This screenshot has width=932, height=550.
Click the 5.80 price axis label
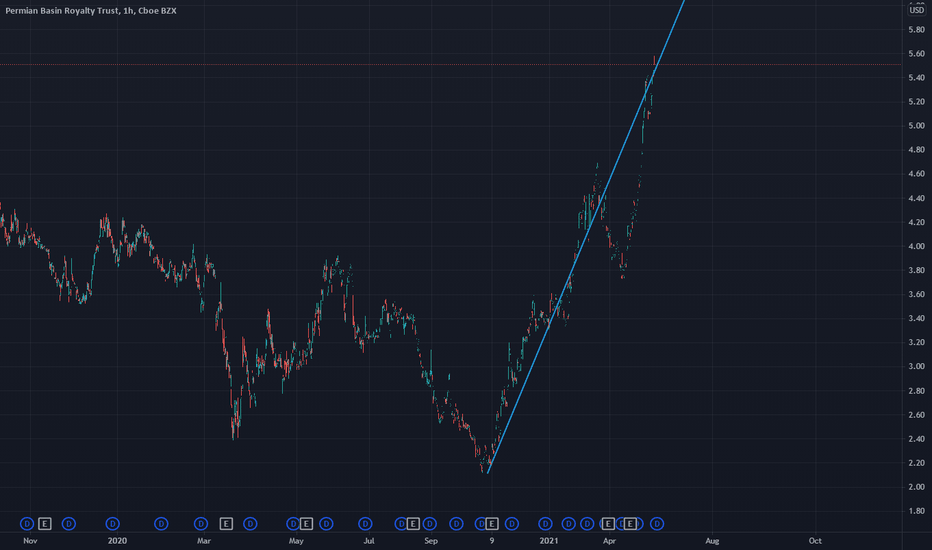[x=916, y=30]
